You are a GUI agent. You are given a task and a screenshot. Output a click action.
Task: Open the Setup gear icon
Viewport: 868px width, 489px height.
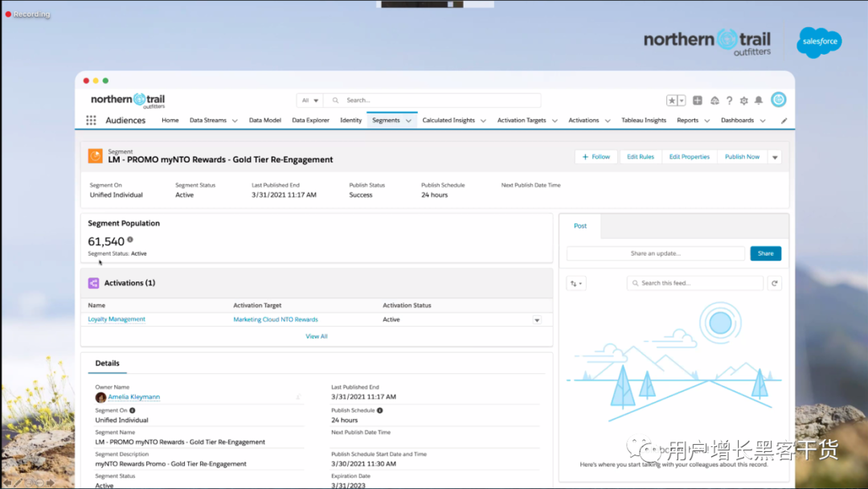744,101
